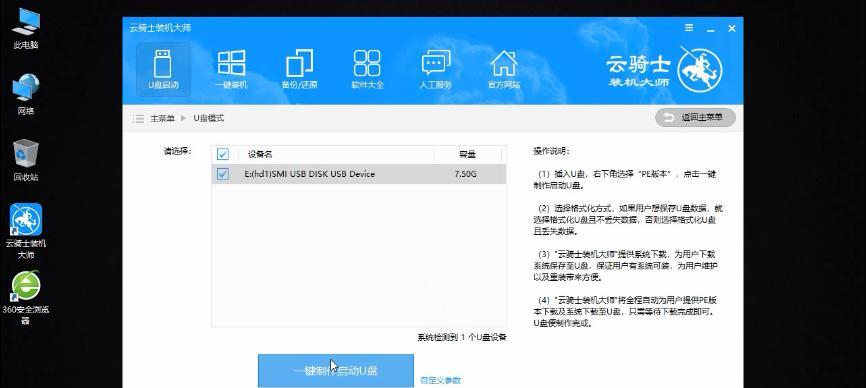Toggle the SMI USB DISK device checkbox
The width and height of the screenshot is (866, 388).
[x=223, y=174]
